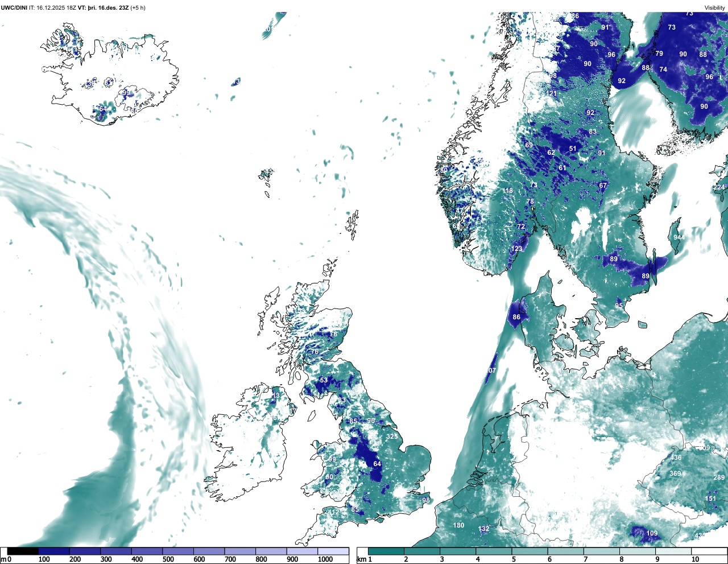Click the lightest 9–10 km legend swatch

pyautogui.click(x=674, y=551)
